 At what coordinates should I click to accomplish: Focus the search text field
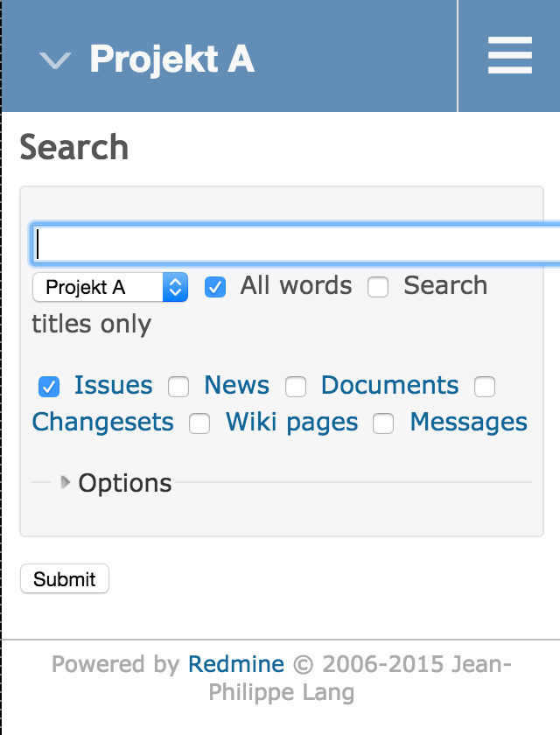pyautogui.click(x=296, y=244)
